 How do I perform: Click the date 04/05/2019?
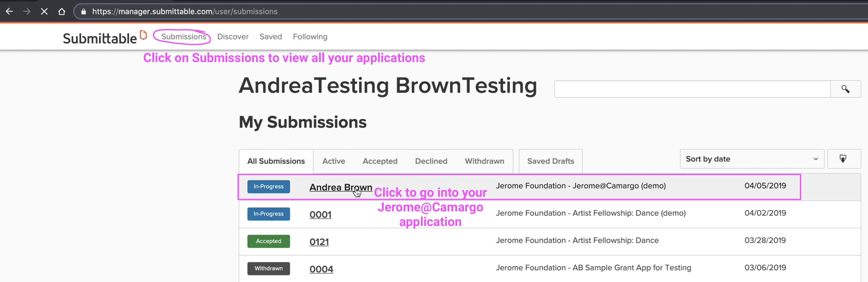tap(765, 186)
